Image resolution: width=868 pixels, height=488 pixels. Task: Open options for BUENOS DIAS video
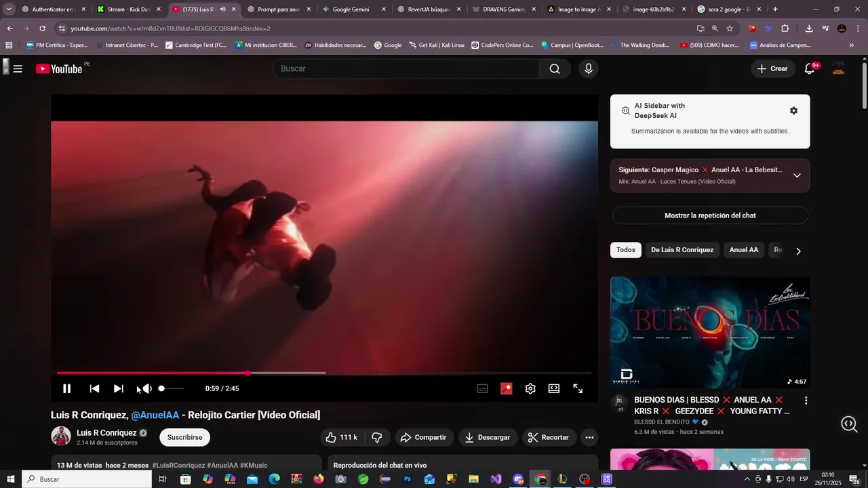click(x=806, y=401)
